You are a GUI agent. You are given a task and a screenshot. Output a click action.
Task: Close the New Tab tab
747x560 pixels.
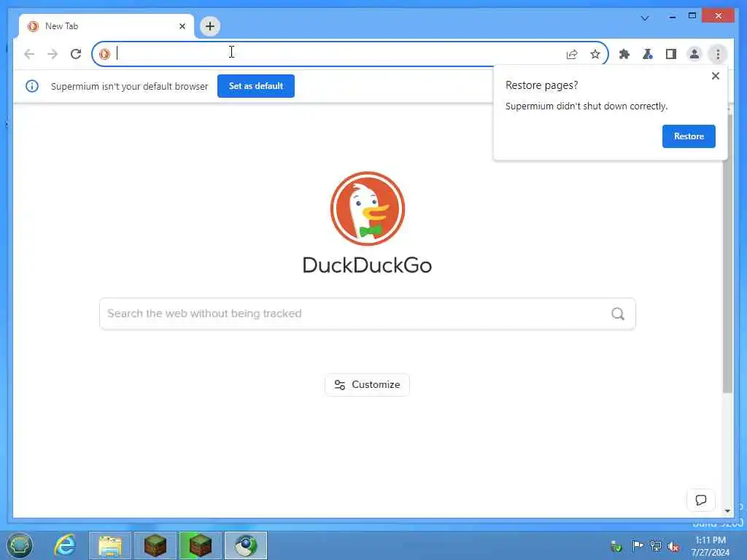coord(182,26)
